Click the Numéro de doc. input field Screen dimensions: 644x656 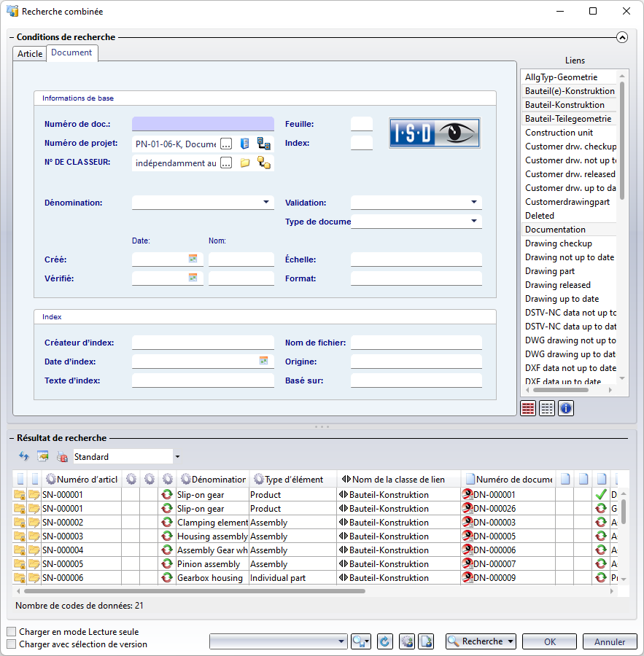(203, 124)
